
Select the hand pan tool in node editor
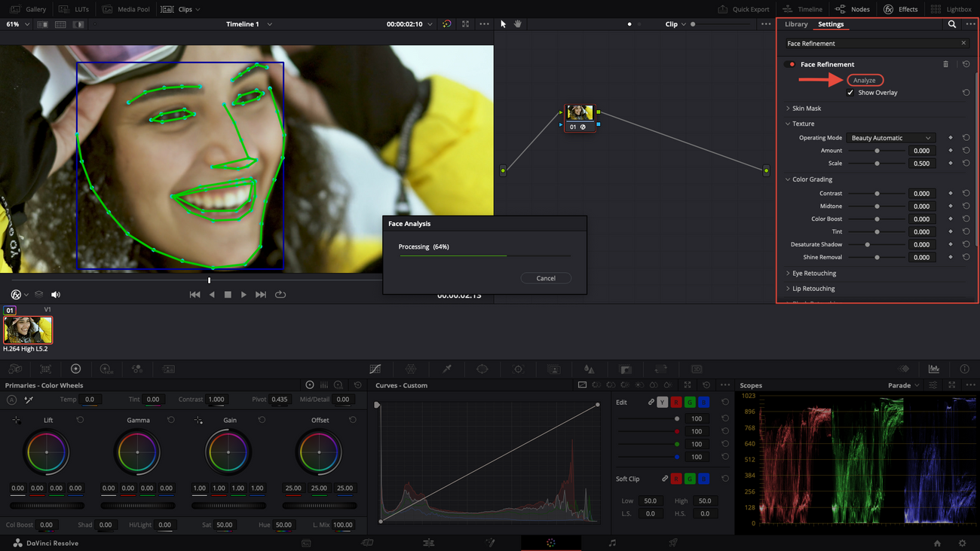(x=518, y=24)
